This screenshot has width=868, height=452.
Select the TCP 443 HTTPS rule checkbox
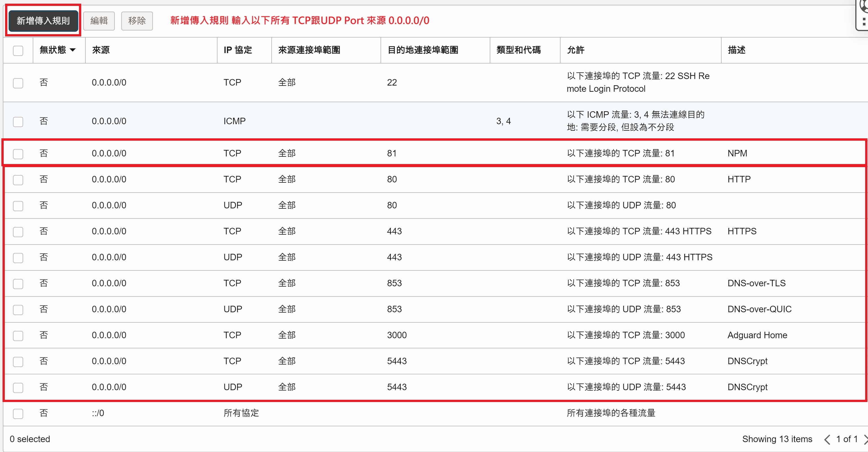(x=18, y=232)
